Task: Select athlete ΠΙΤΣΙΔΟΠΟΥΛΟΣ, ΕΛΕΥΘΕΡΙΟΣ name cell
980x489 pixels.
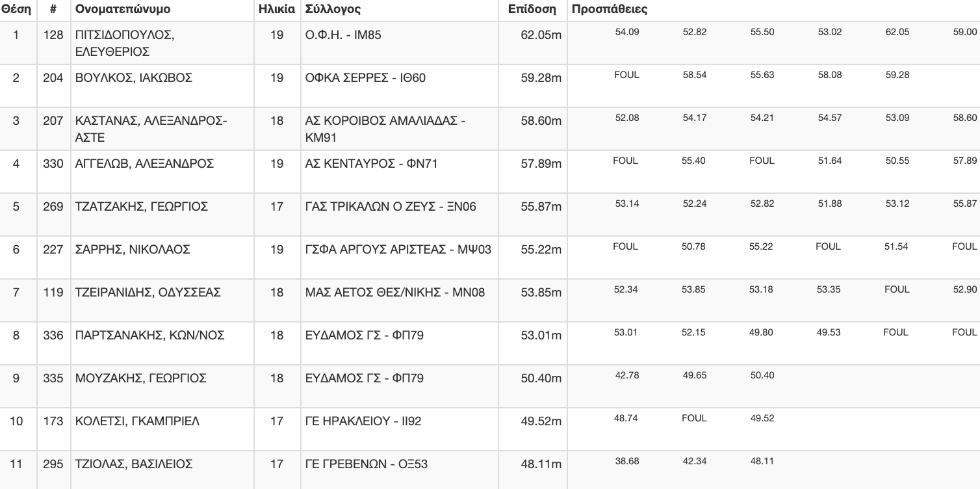Action: click(x=125, y=44)
